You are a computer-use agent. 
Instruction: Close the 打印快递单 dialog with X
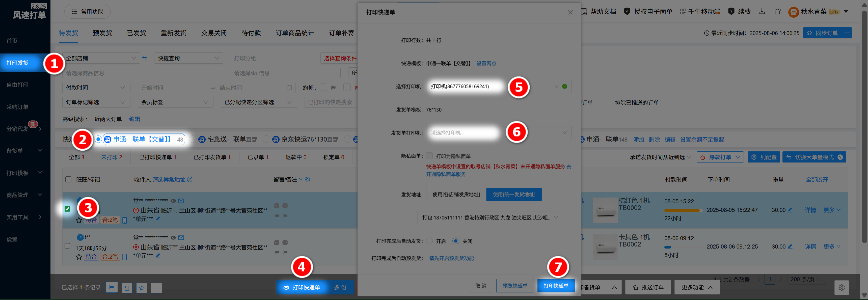tap(570, 12)
